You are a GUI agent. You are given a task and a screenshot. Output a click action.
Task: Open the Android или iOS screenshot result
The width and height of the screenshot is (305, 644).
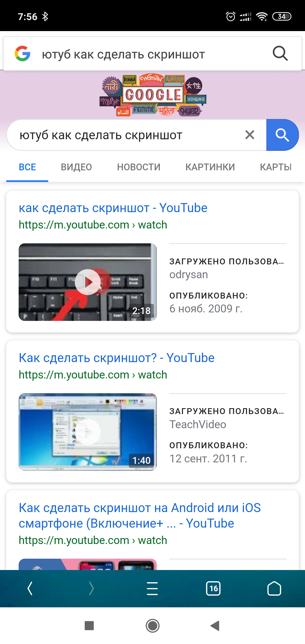[140, 515]
